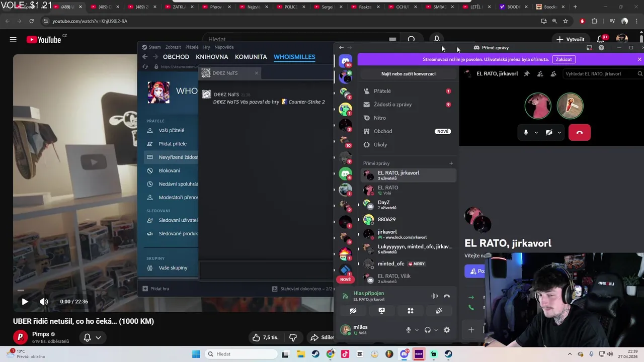This screenshot has width=644, height=362.
Task: Select Vaši přátelé in Steam friends sidebar
Action: click(x=171, y=130)
